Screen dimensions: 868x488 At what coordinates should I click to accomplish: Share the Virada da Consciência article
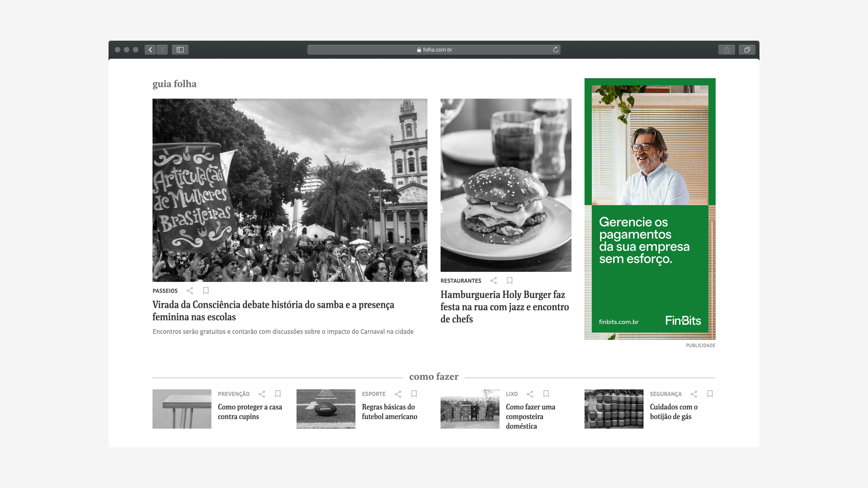coord(190,290)
